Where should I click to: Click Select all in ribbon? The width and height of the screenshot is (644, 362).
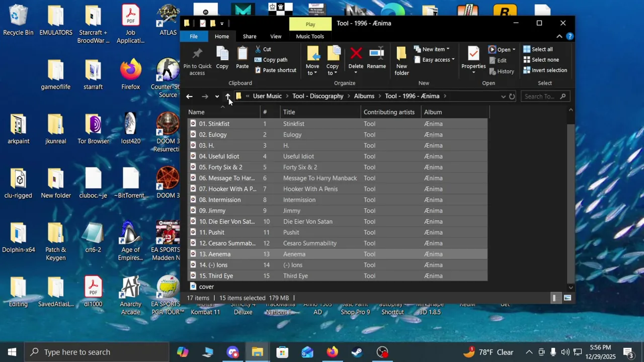pyautogui.click(x=538, y=49)
